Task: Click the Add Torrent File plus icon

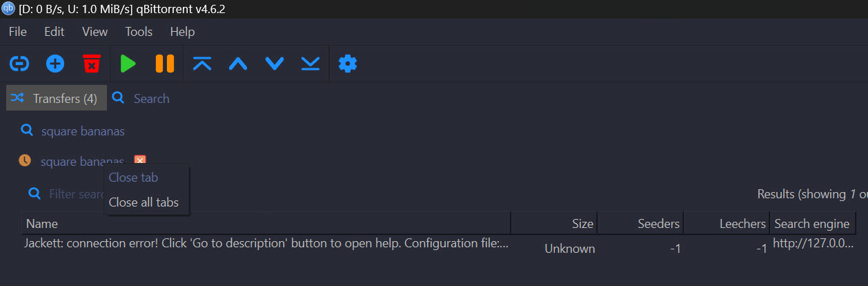Action: click(x=55, y=64)
